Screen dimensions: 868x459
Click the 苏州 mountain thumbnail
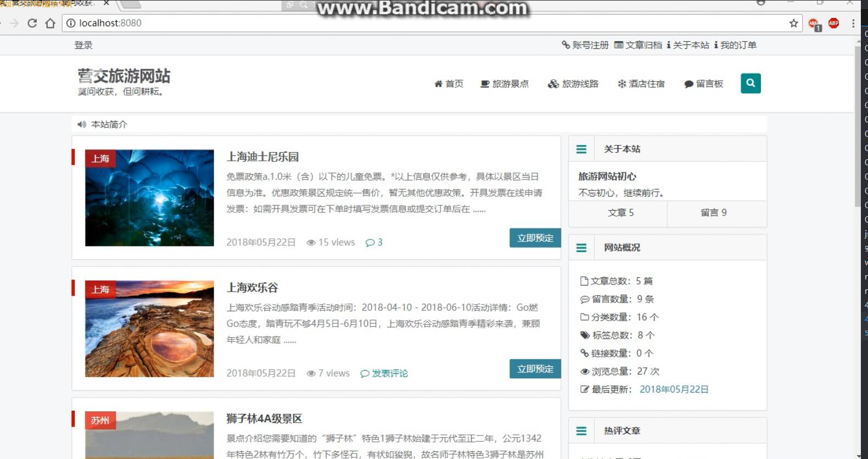tap(149, 435)
